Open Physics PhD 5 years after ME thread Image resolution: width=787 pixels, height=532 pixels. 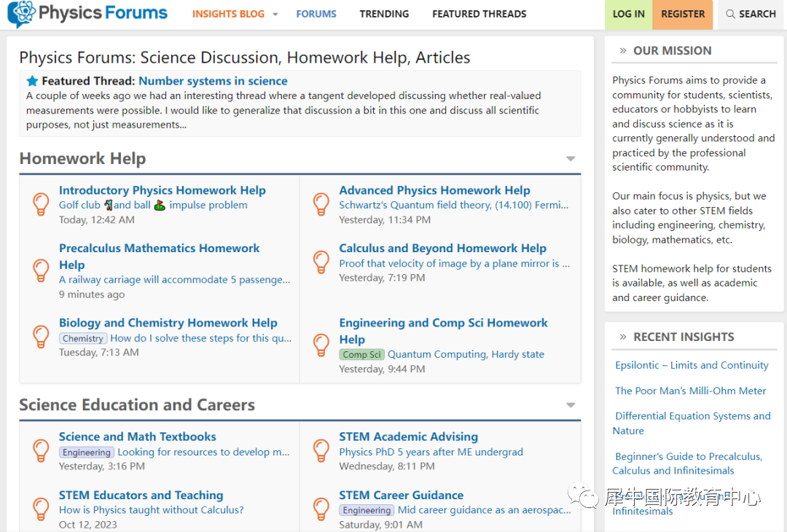coord(431,452)
